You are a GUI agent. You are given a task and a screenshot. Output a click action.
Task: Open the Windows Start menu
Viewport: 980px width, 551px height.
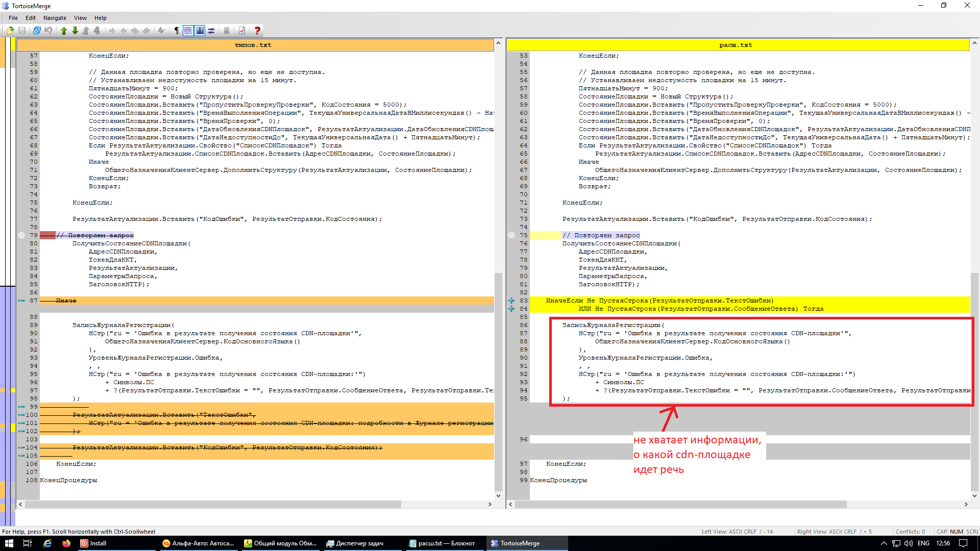click(x=9, y=543)
